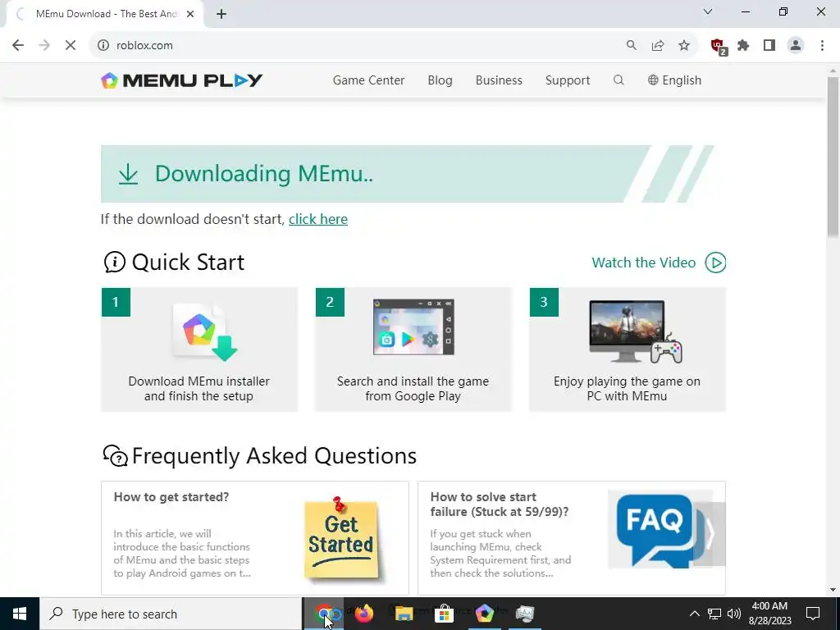Screen dimensions: 840x630
Task: Open the uBlock Origin extension icon
Action: point(718,47)
